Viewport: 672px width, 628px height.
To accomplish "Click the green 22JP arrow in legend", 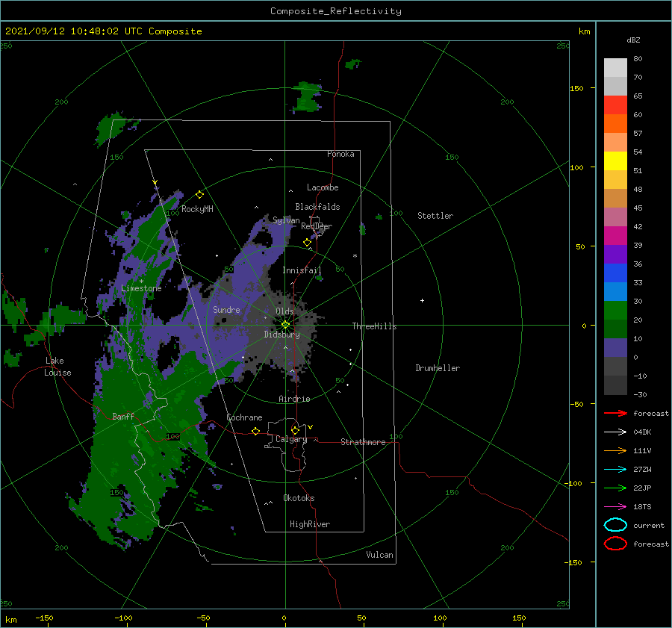I will (615, 488).
